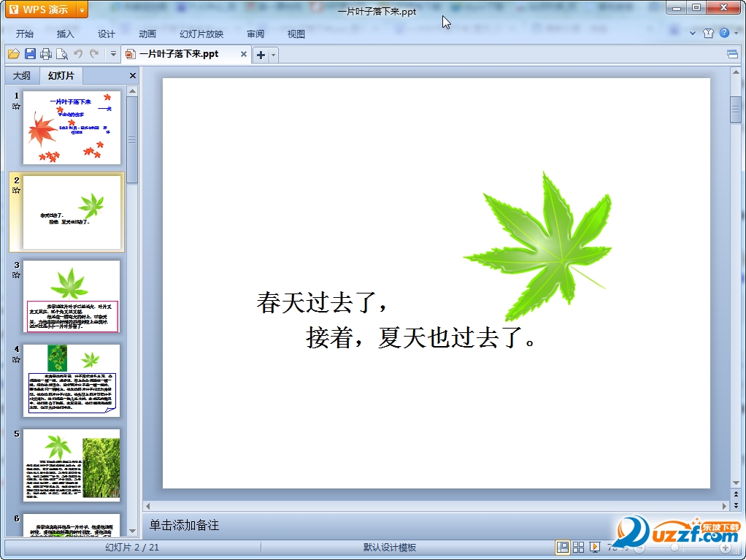Click the zoom in plus button

(x=725, y=548)
